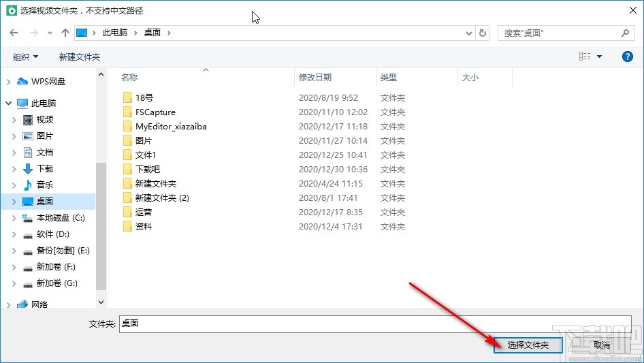
Task: Refresh the current folder view
Action: click(483, 33)
